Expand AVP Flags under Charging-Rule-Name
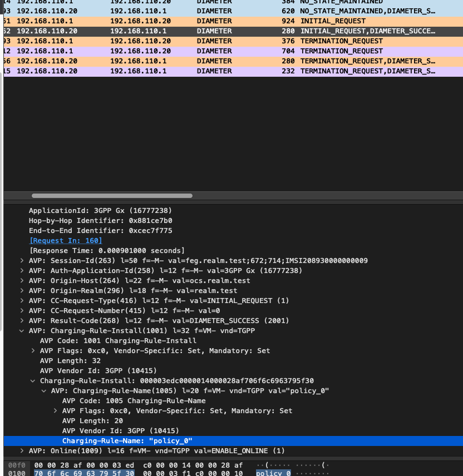 (55, 410)
